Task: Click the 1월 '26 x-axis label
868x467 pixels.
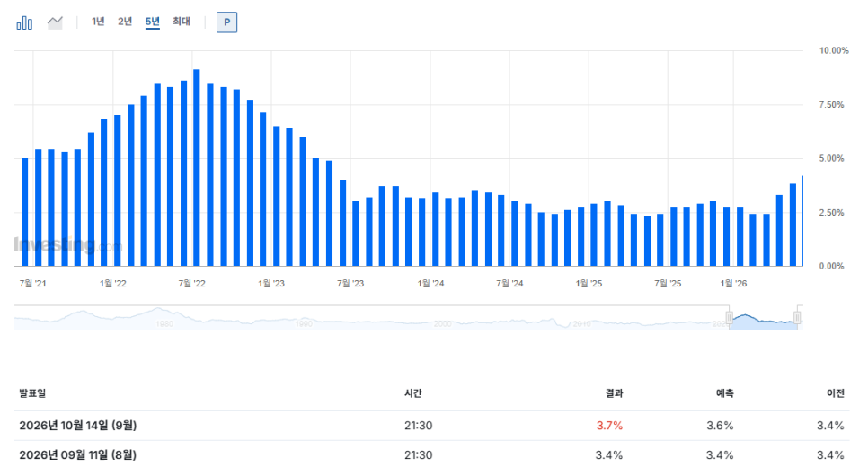Action: [733, 283]
